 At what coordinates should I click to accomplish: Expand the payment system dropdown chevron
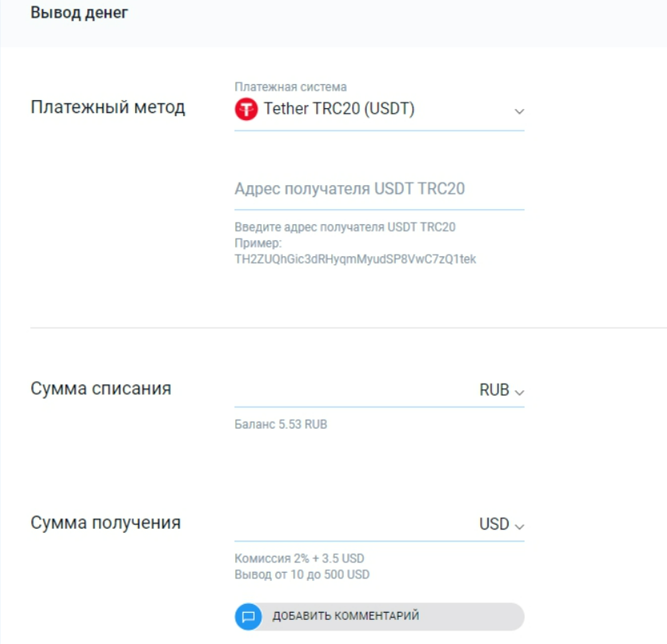tap(519, 111)
